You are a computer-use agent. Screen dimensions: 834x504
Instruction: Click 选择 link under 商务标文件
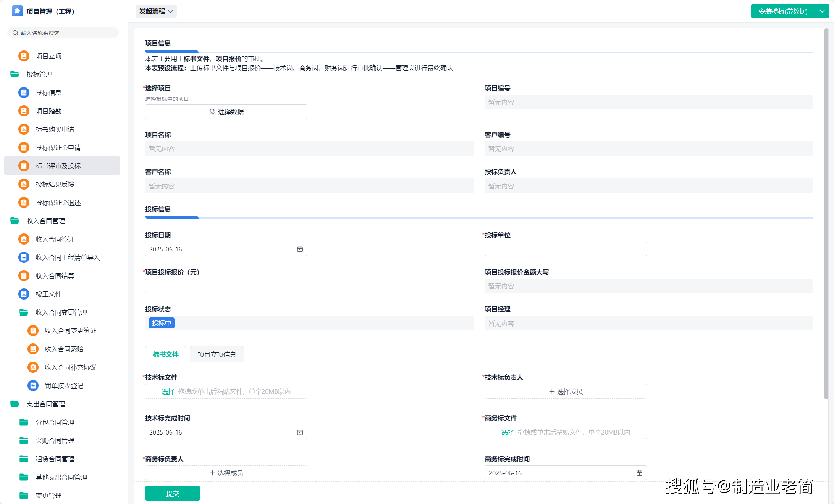(508, 432)
